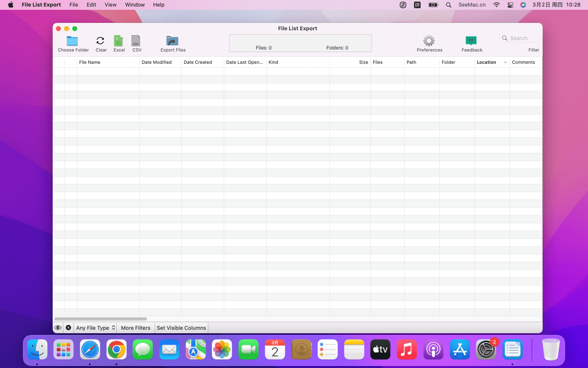Click the Choose Folder toolbar icon
The image size is (588, 368).
coord(72,41)
